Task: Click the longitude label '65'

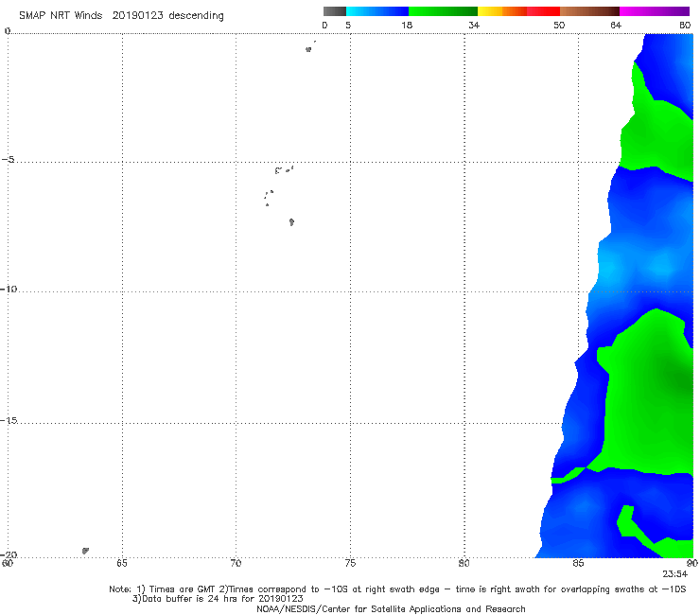Action: coord(122,563)
